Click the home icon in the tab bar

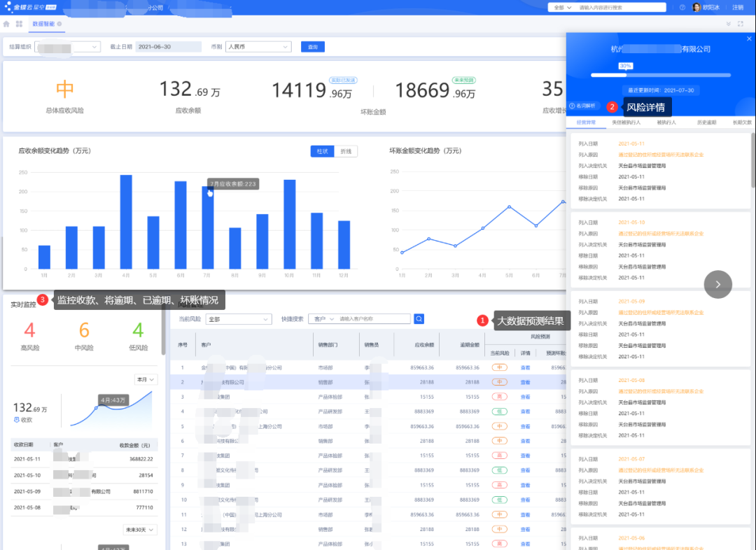pos(6,24)
